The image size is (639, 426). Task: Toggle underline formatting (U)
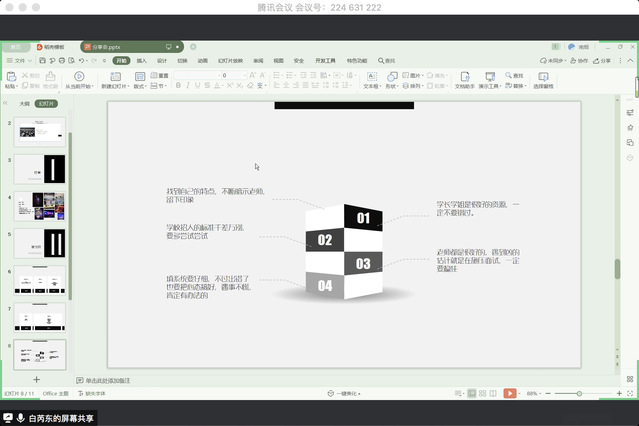point(197,86)
